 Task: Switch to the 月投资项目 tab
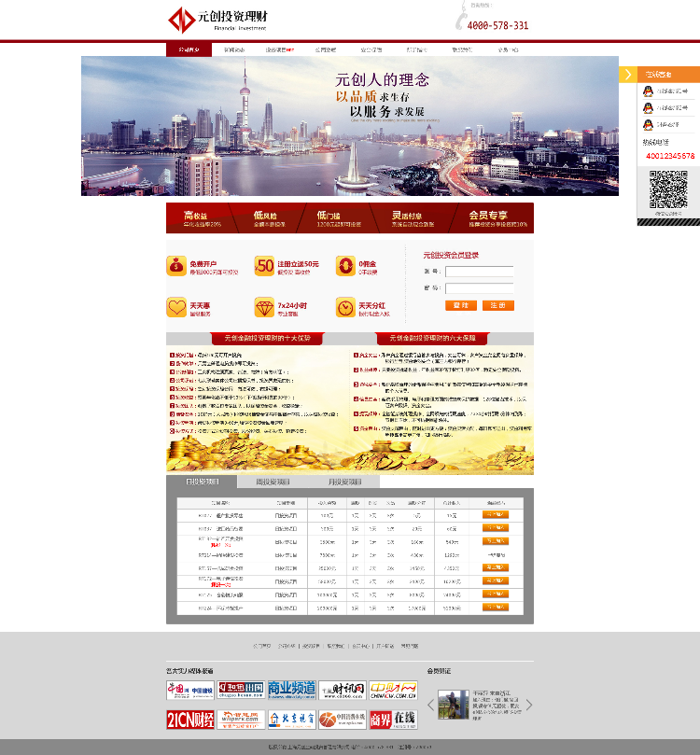tap(344, 482)
